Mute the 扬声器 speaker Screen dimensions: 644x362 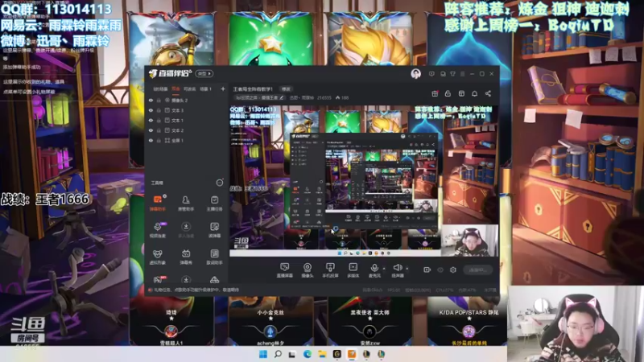[397, 270]
